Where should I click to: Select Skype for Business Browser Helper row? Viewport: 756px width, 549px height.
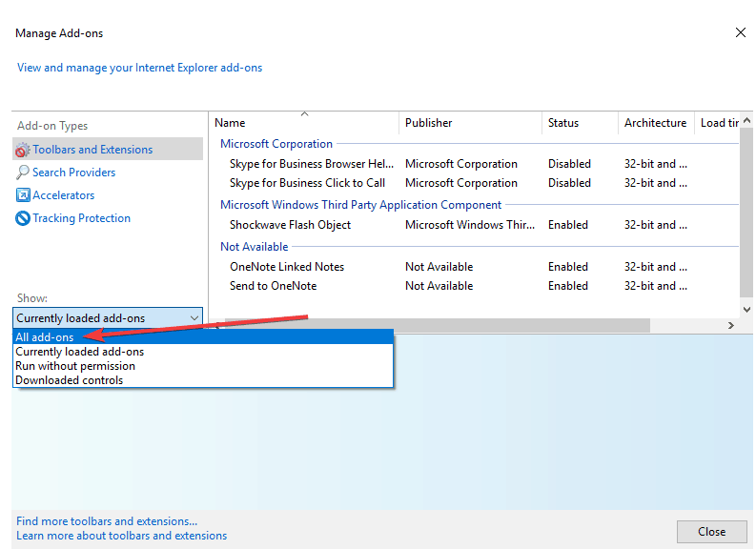point(475,164)
